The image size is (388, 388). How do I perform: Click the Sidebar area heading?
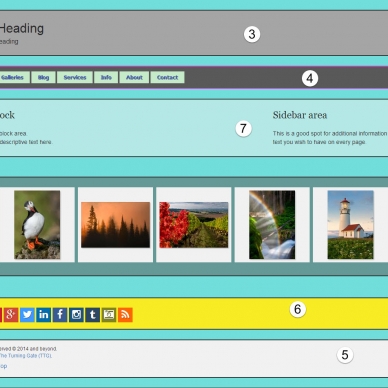(x=300, y=115)
